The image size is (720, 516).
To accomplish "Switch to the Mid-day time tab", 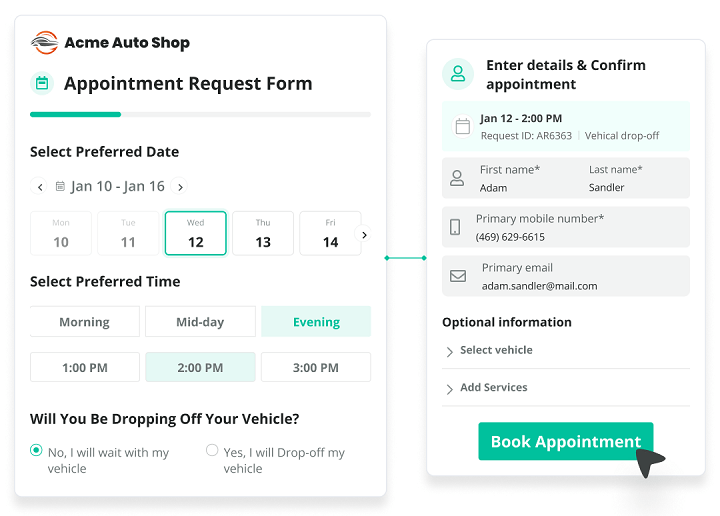I will pyautogui.click(x=200, y=322).
